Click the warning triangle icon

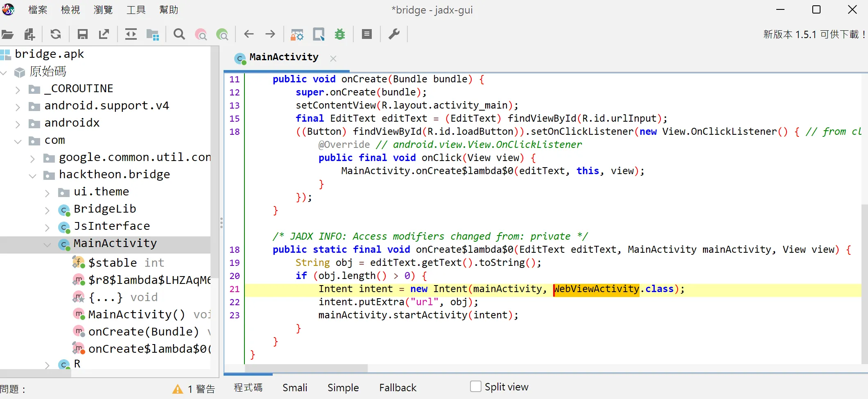178,389
